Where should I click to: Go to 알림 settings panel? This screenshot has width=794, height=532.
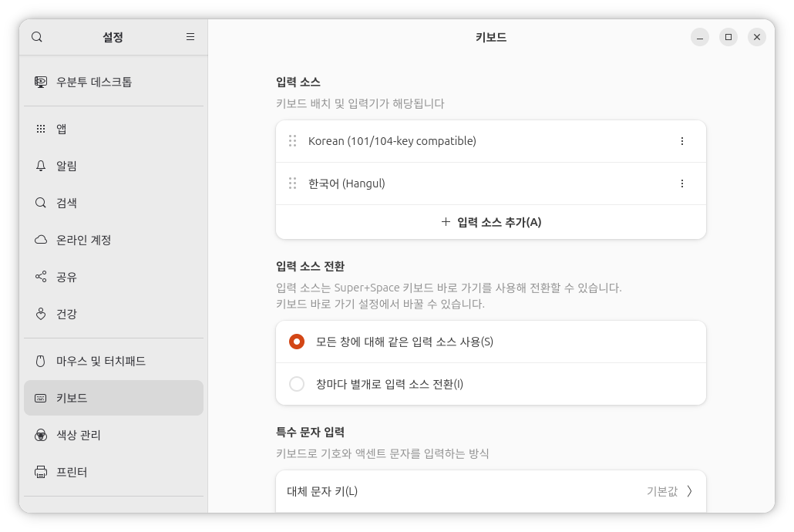click(66, 166)
